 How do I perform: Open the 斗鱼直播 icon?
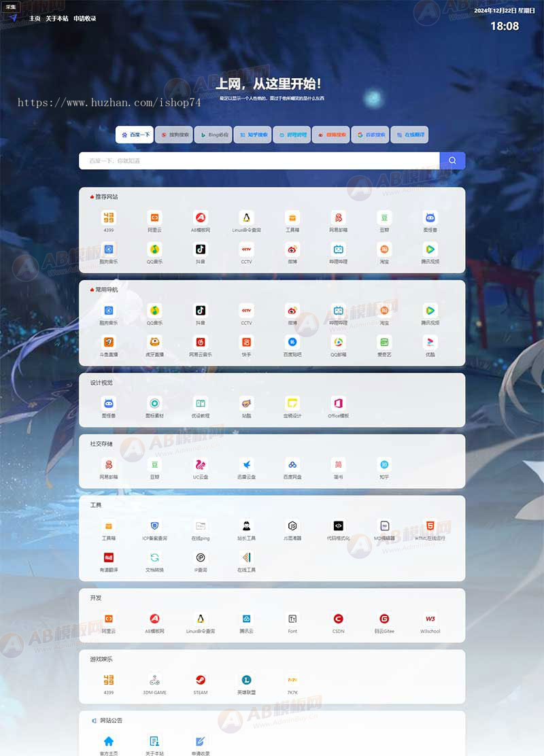pos(109,342)
